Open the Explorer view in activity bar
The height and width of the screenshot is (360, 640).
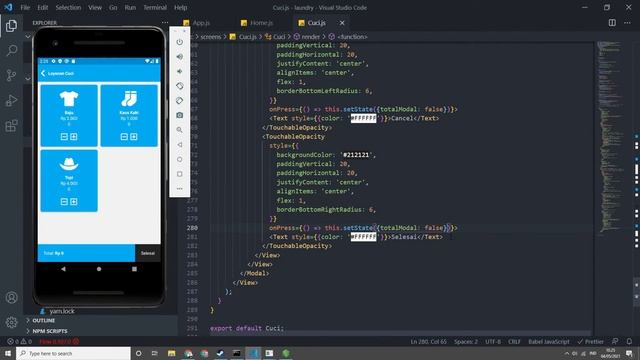click(11, 26)
